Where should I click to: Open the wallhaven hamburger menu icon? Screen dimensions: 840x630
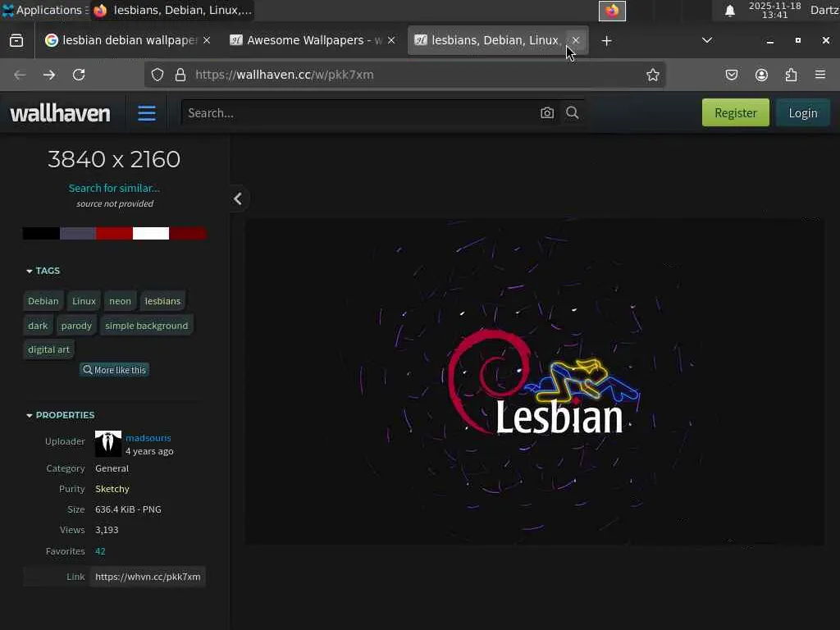(x=146, y=113)
